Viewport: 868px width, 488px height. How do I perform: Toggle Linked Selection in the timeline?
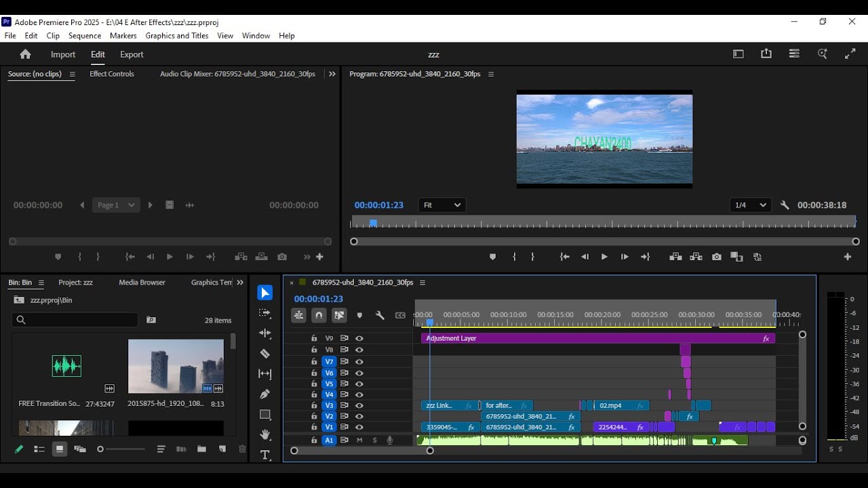click(339, 315)
